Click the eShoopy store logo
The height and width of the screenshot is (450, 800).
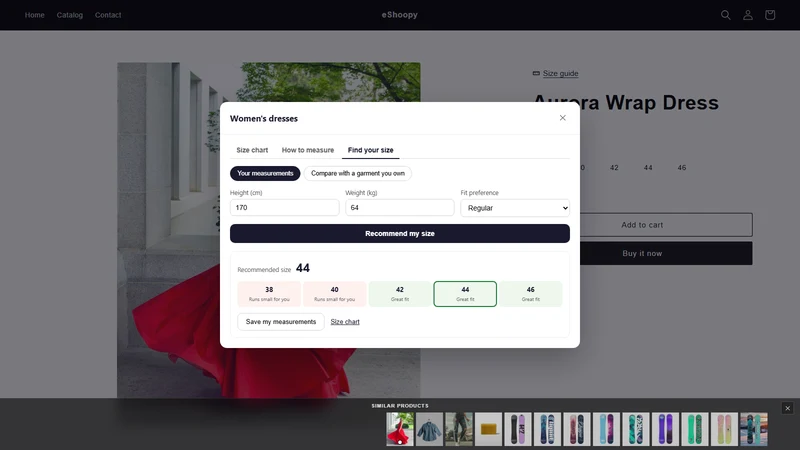tap(399, 15)
